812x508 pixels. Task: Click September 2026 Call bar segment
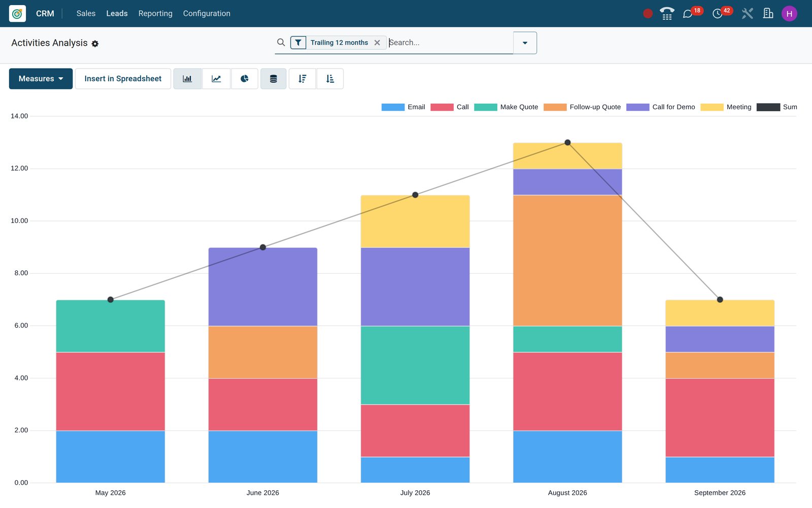[720, 418]
